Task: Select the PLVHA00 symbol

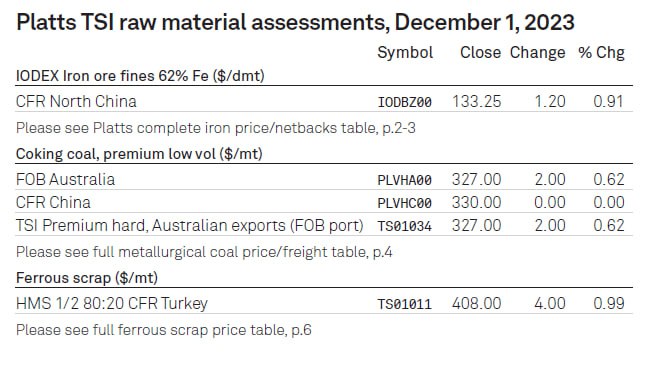Action: click(x=404, y=180)
